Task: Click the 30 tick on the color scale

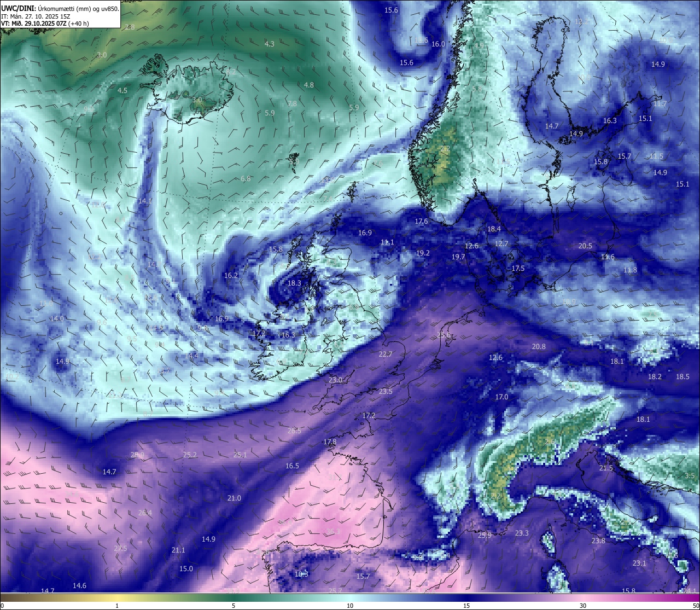Action: [x=583, y=606]
